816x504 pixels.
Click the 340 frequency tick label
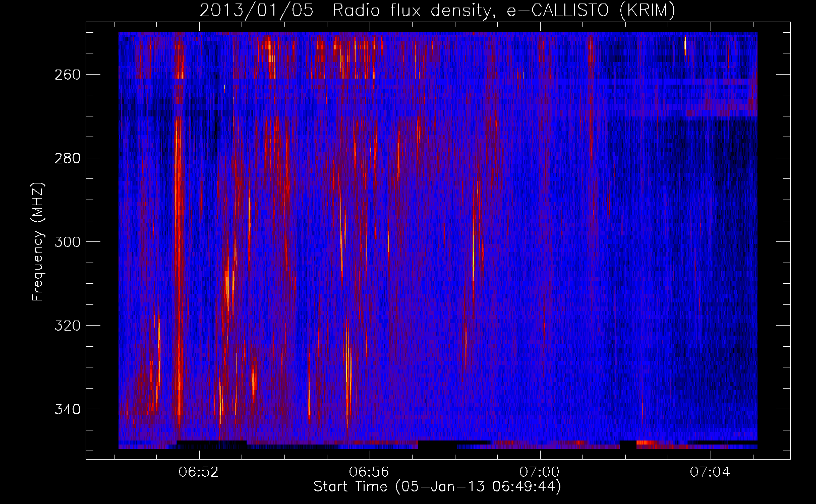click(67, 409)
